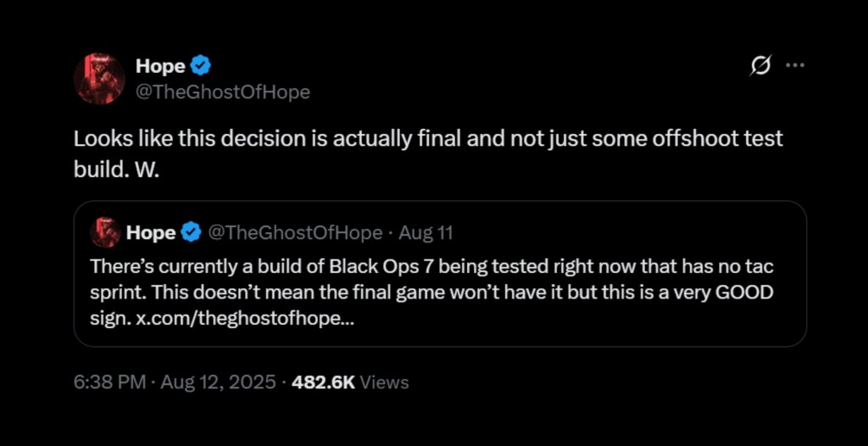Click the "482.6K" view count number
The width and height of the screenshot is (868, 446).
pos(323,382)
